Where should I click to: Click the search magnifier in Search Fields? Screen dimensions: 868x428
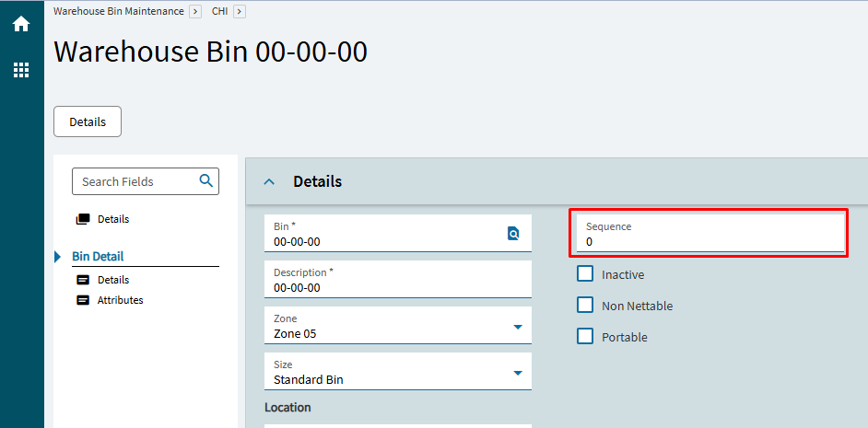click(x=206, y=181)
